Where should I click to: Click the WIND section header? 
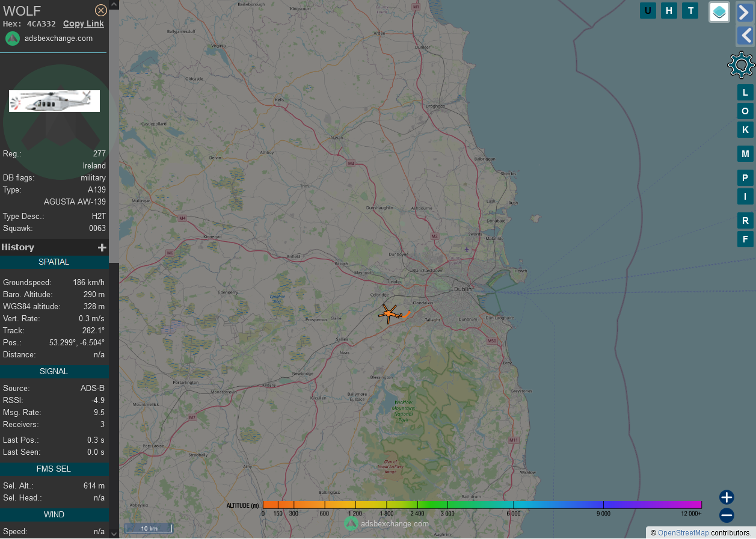pos(54,515)
